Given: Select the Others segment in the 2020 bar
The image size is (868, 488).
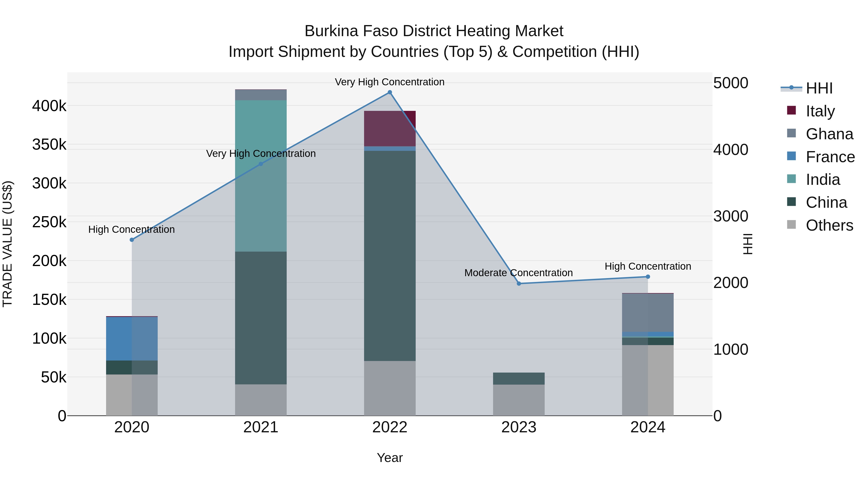Looking at the screenshot, I should click(x=132, y=395).
